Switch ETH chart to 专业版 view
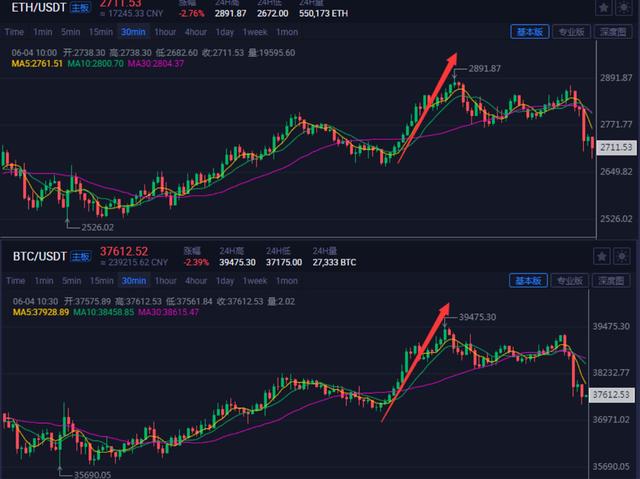The height and width of the screenshot is (479, 640). (x=571, y=32)
